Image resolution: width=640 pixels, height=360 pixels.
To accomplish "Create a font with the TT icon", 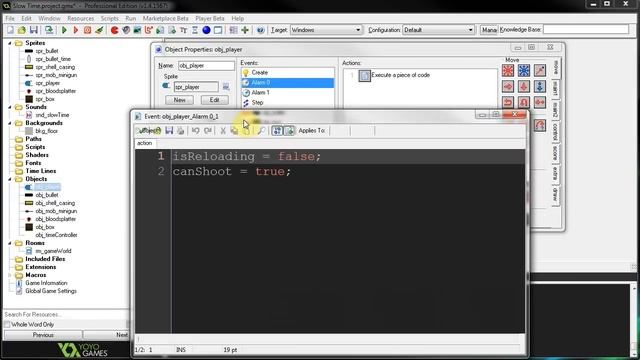I will [x=183, y=30].
